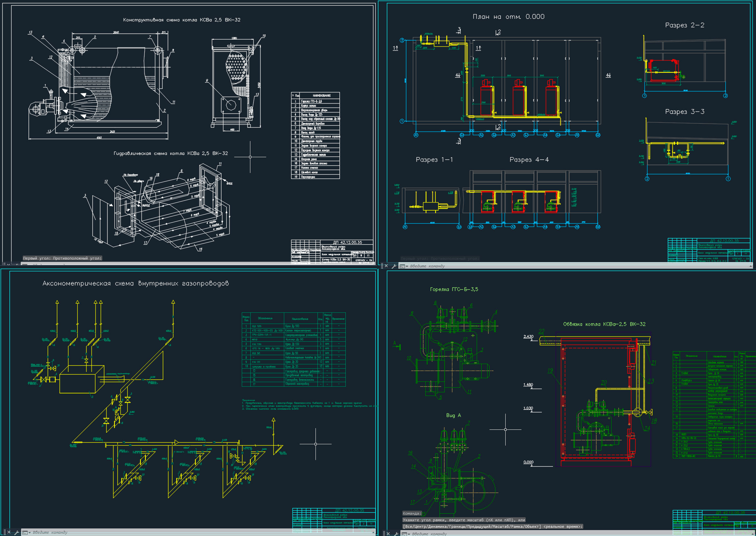
Task: Click 'ДП 42.12.00.35' in the plan viewport title block
Action: point(724,241)
